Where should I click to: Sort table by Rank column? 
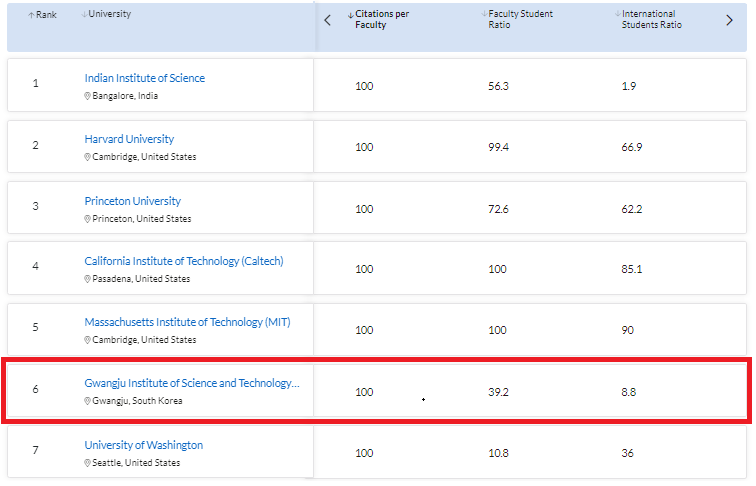click(42, 15)
